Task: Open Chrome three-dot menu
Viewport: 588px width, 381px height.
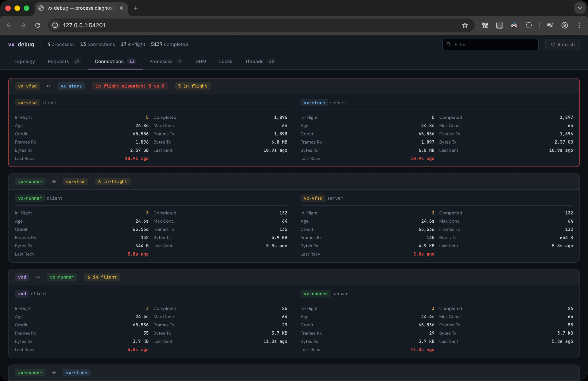Action: 579,25
